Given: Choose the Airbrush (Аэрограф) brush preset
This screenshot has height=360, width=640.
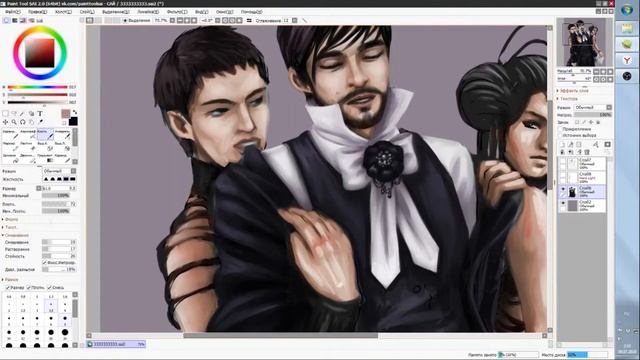Looking at the screenshot, I should (x=28, y=134).
